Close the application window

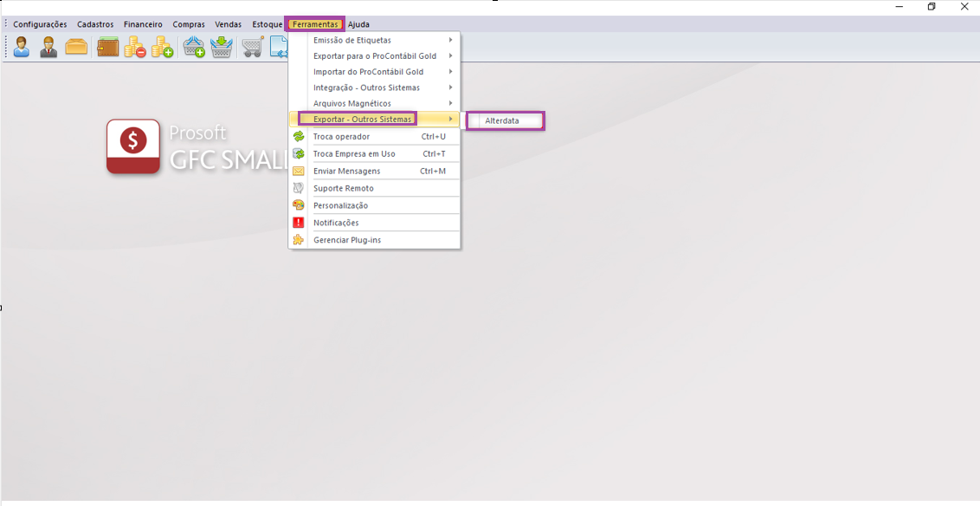tap(964, 7)
